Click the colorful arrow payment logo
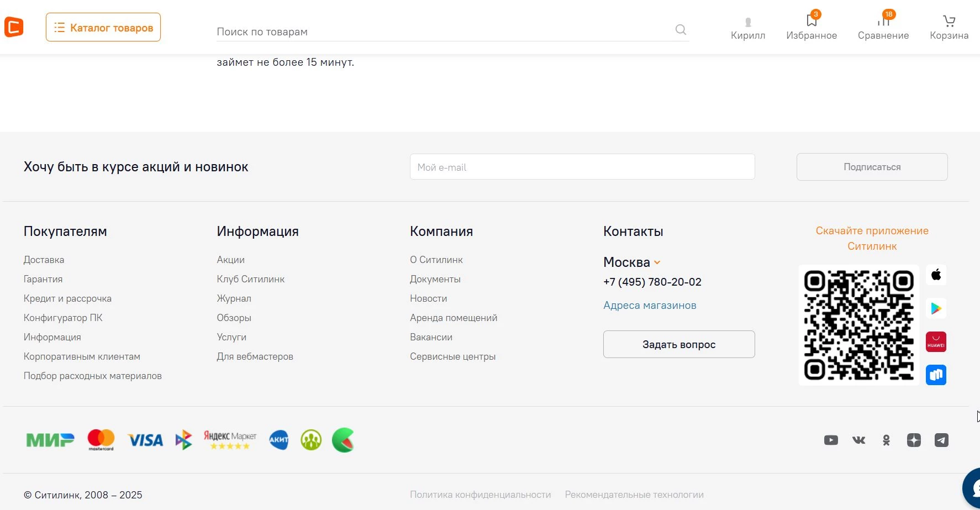This screenshot has width=980, height=510. tap(183, 440)
